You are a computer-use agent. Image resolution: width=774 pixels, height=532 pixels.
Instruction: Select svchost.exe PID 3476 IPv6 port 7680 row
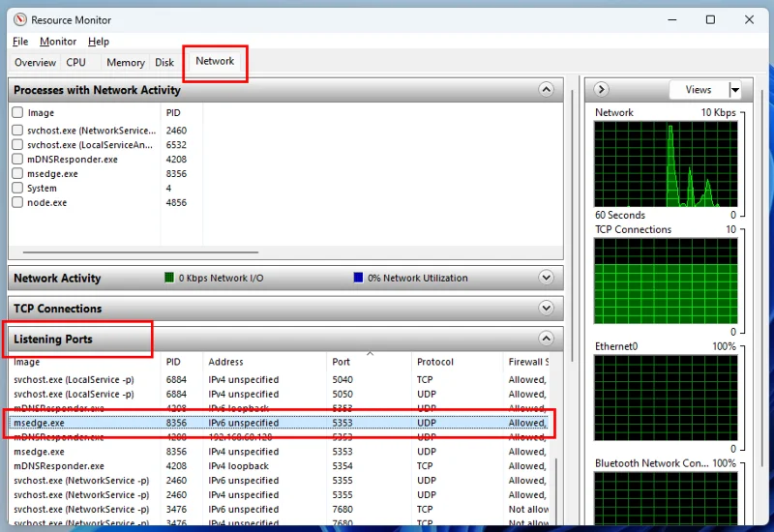279,509
